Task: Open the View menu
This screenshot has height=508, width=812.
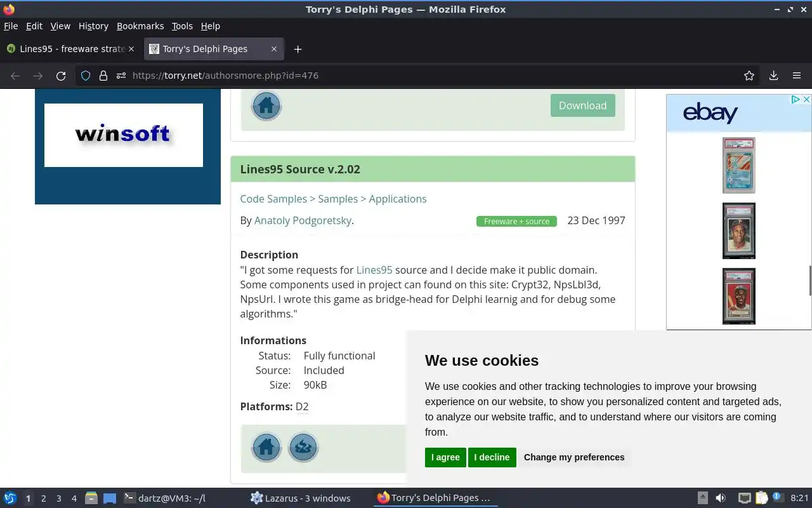Action: (x=60, y=26)
